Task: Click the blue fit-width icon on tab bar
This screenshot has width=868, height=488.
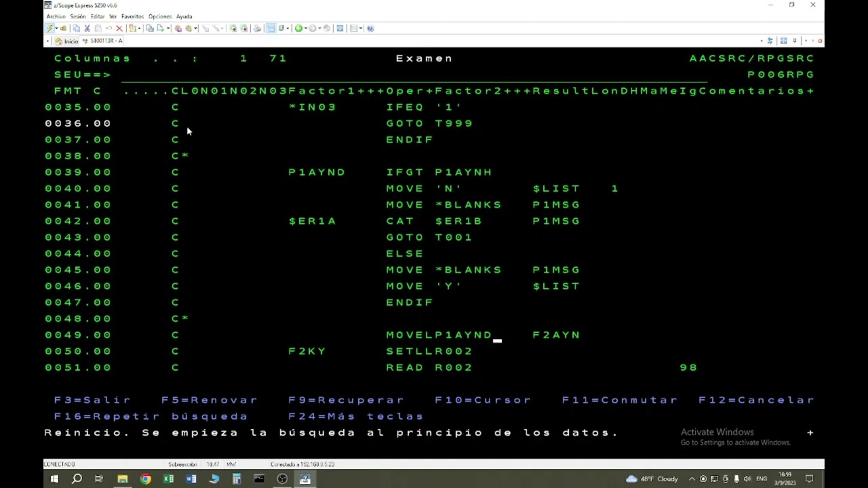Action: tap(783, 41)
